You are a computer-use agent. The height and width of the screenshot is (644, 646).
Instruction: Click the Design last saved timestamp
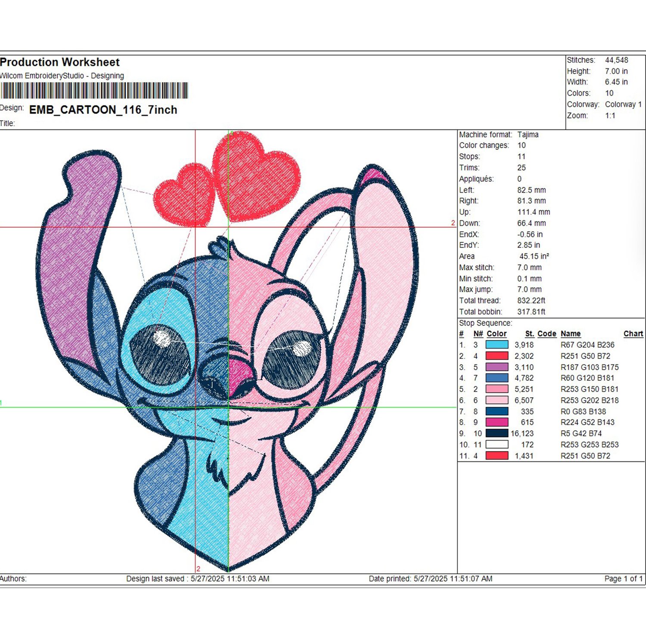(x=198, y=579)
